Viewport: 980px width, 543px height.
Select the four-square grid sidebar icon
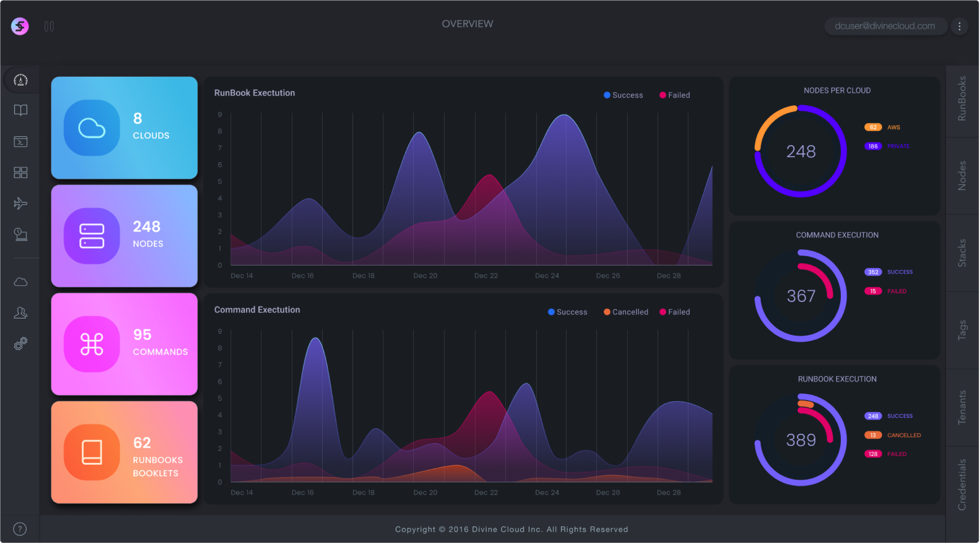pyautogui.click(x=20, y=173)
